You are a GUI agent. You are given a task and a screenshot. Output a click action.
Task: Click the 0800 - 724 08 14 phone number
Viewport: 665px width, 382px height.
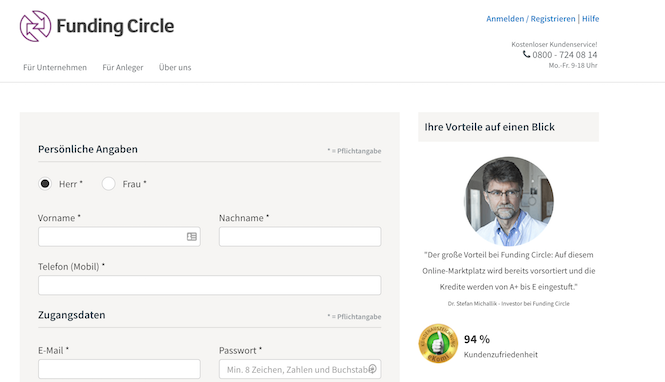pyautogui.click(x=564, y=55)
